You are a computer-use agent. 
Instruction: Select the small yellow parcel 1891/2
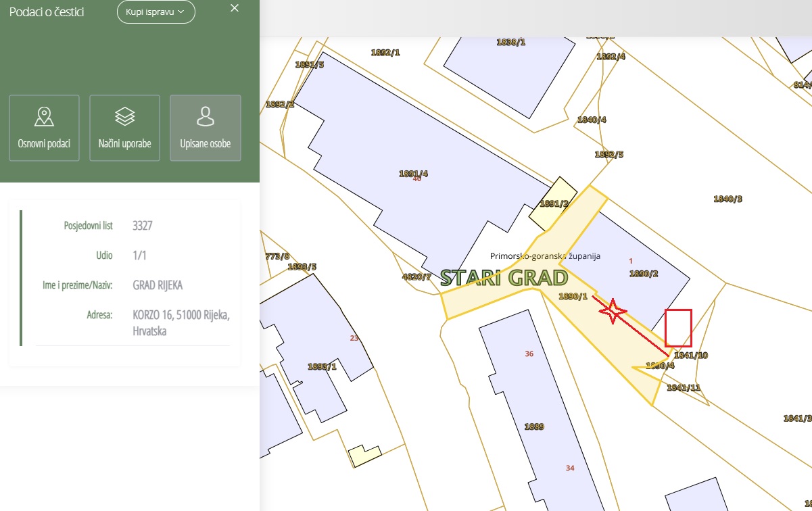[553, 203]
